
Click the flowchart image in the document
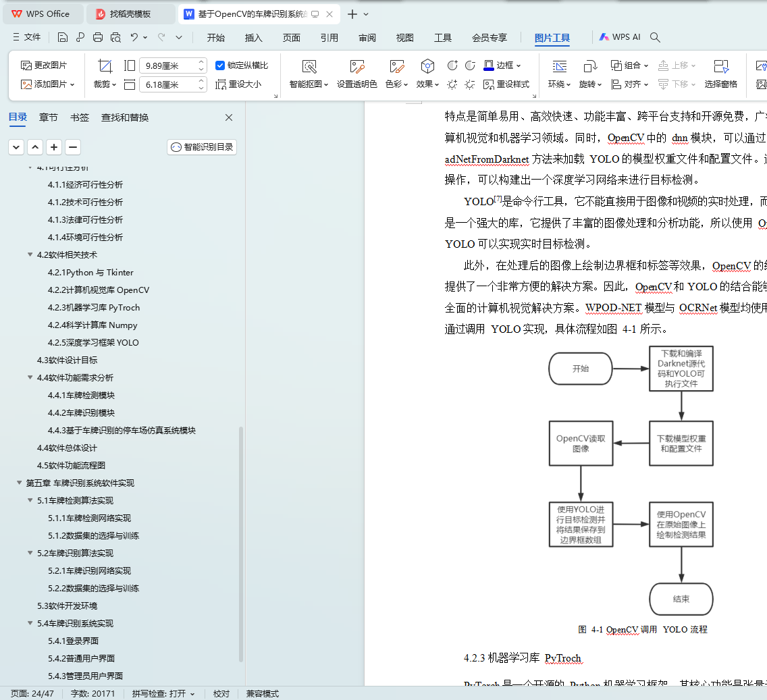click(x=631, y=481)
